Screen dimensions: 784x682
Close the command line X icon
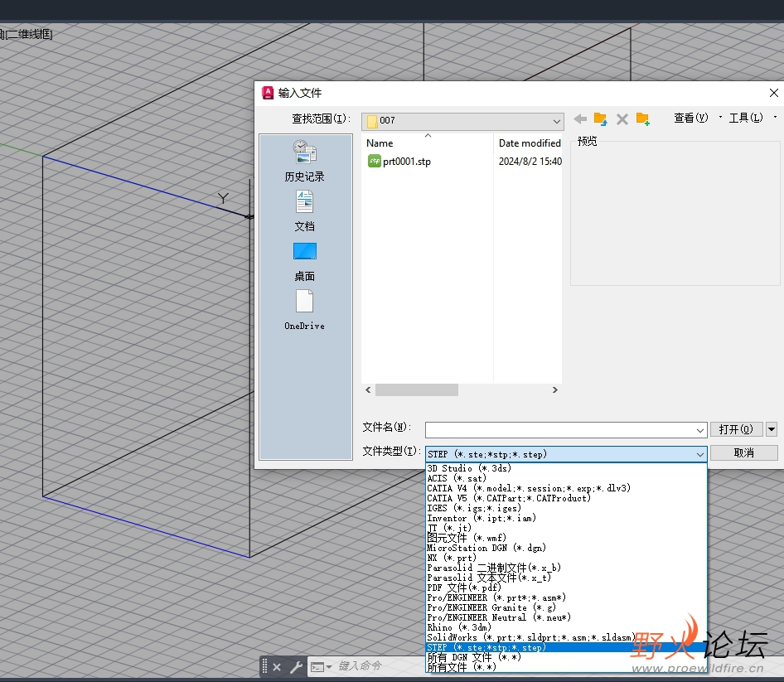point(277,667)
